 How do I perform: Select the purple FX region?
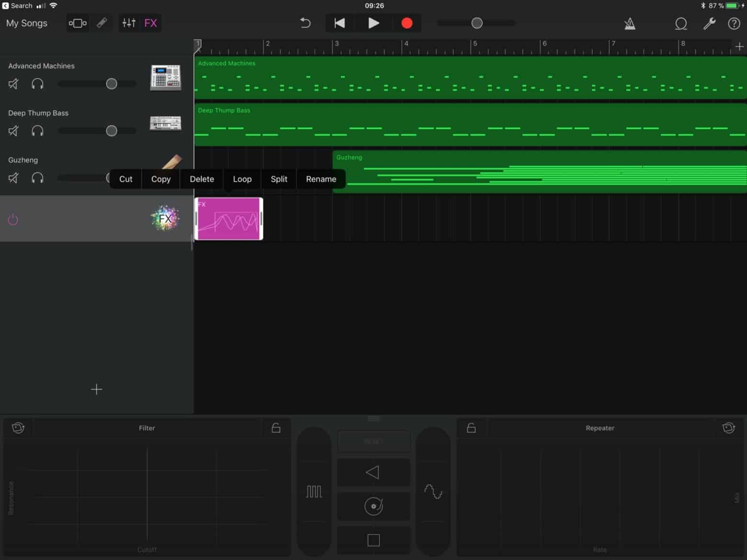coord(228,219)
